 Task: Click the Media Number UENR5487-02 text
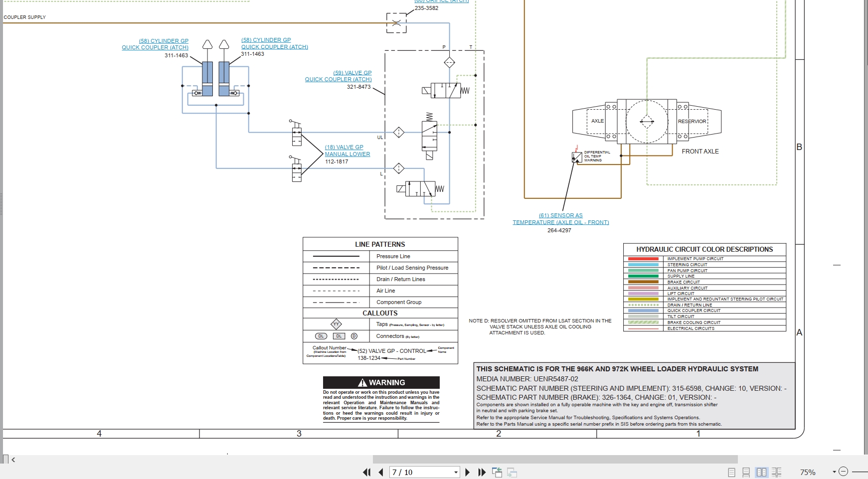tap(527, 379)
